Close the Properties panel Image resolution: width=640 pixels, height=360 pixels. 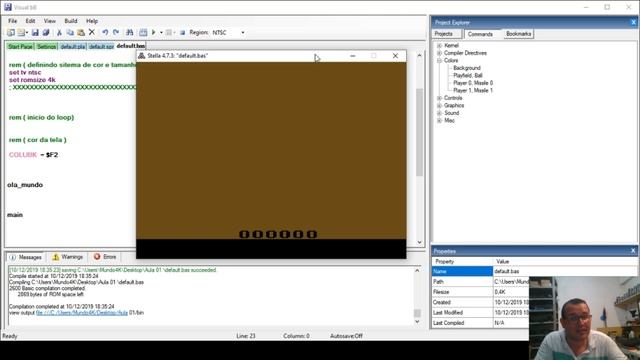633,251
